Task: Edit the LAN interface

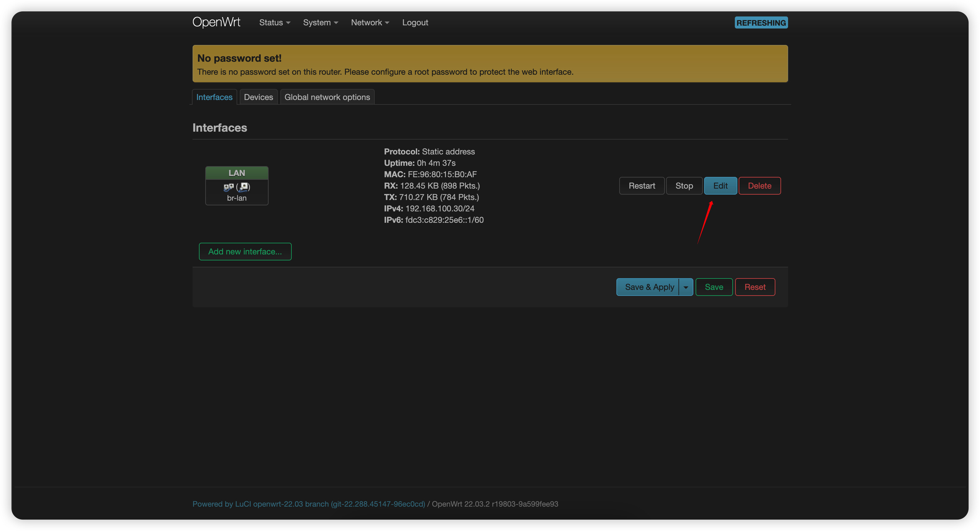Action: coord(720,185)
